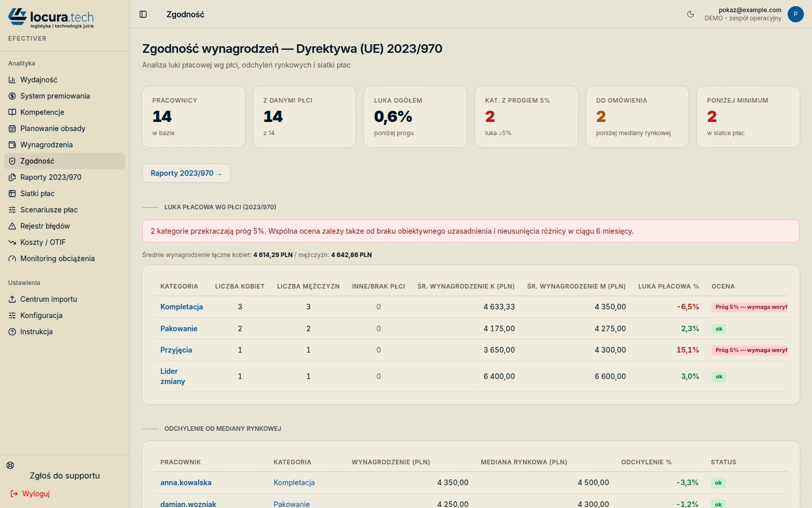
Task: Open the user avatar P menu
Action: point(795,14)
